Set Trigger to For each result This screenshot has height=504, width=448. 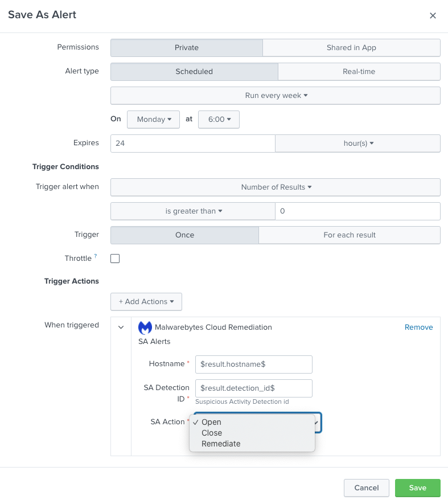(x=350, y=235)
